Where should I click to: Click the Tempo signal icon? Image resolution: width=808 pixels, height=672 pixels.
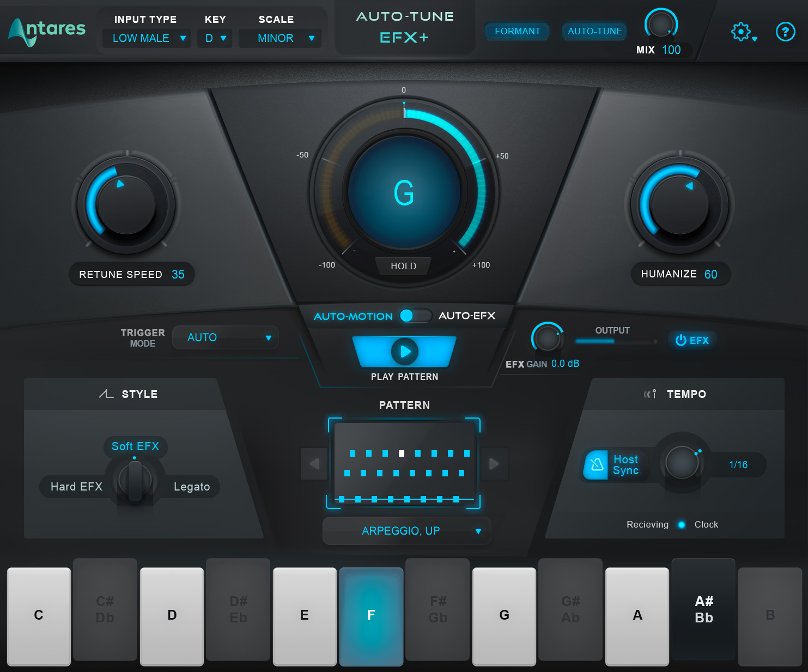click(x=650, y=393)
